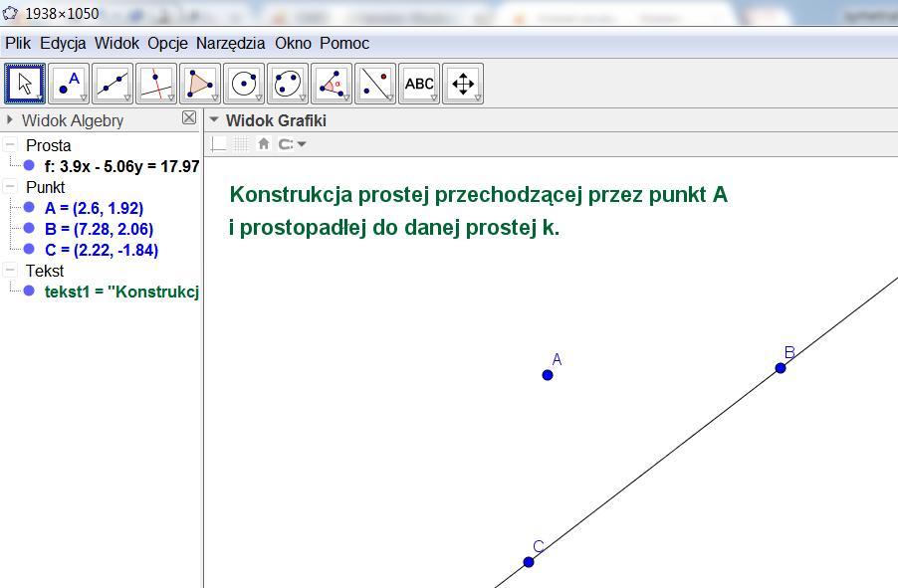
Task: Open the Plik menu
Action: click(18, 44)
